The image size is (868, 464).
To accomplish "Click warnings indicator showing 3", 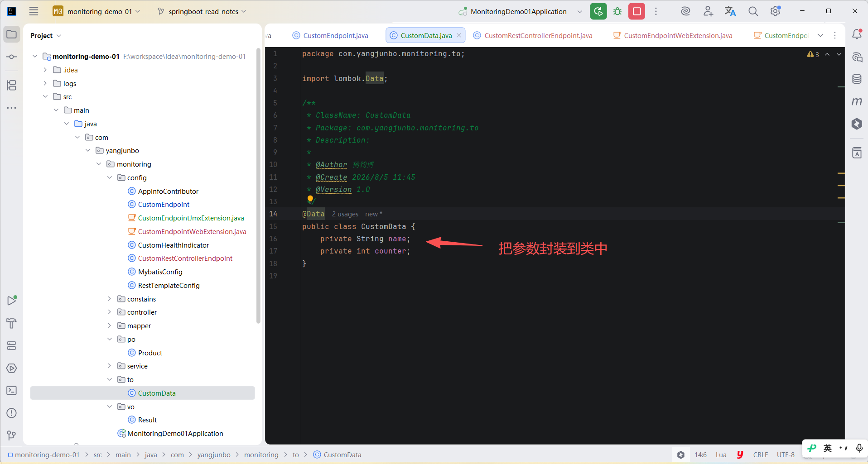I will 813,54.
